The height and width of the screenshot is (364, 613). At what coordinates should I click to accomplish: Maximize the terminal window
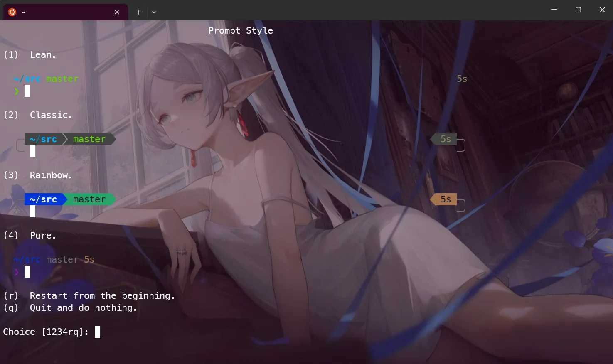click(x=578, y=10)
